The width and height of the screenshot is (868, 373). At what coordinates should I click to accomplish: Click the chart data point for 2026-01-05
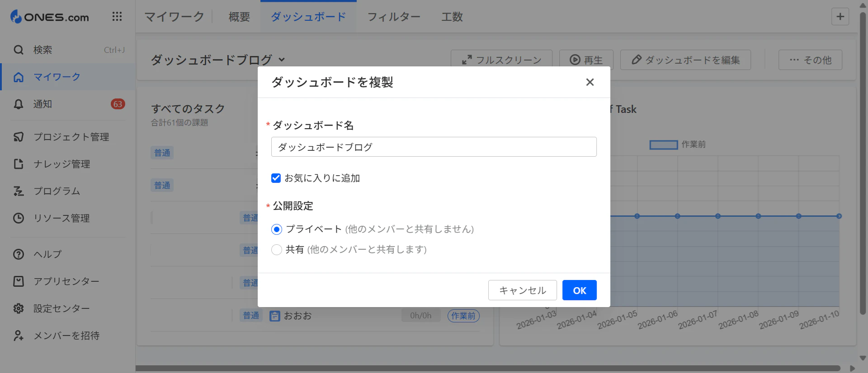click(x=637, y=216)
